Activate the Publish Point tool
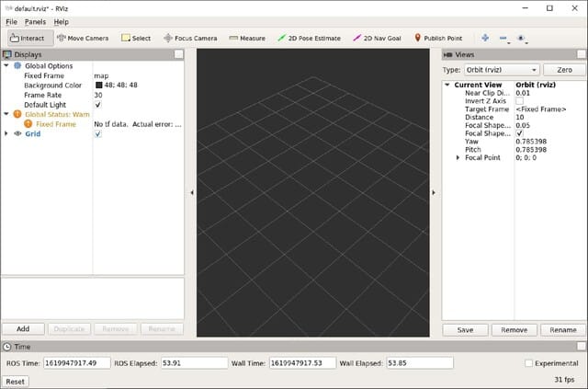The height and width of the screenshot is (389, 588). tap(437, 38)
